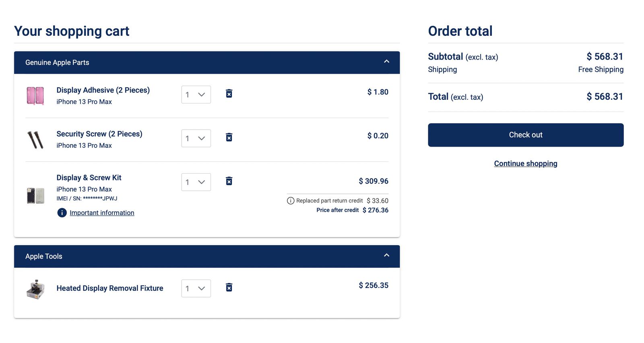Open quantity dropdown for Display & Screw Kit

[x=196, y=182]
